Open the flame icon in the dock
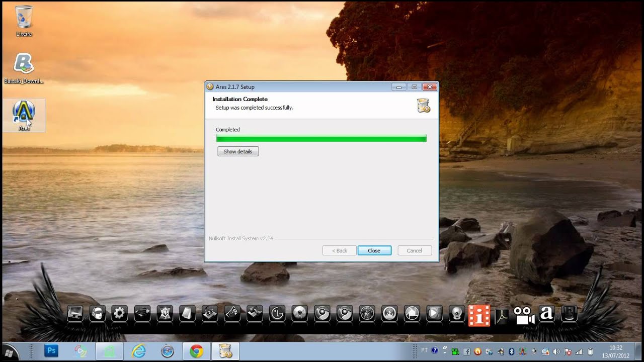 389,314
